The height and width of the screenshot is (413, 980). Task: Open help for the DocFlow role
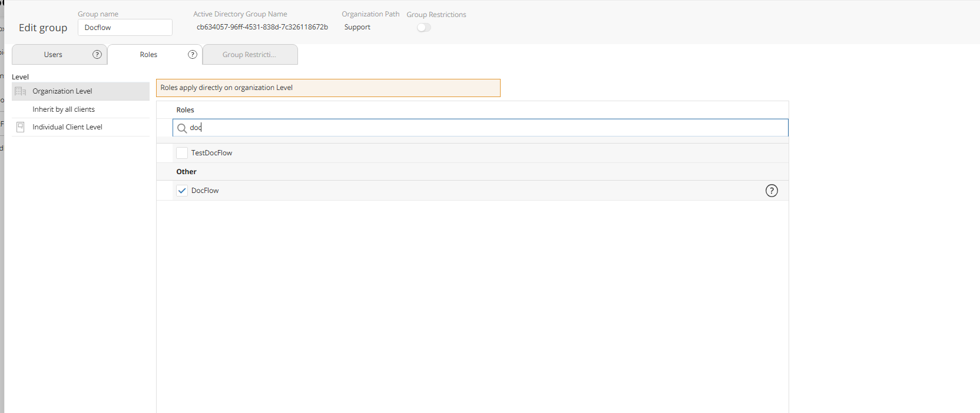coord(771,191)
